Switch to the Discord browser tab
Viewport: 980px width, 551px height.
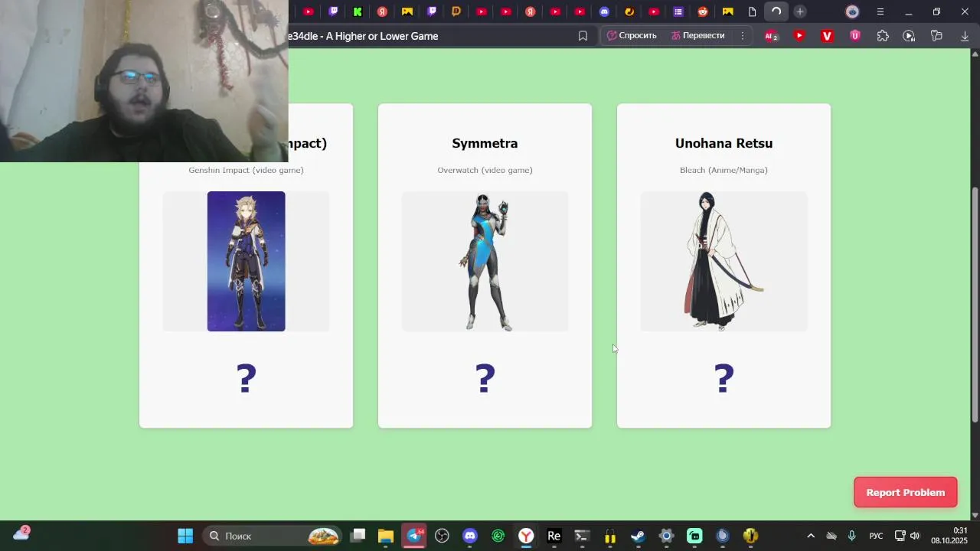pos(604,11)
